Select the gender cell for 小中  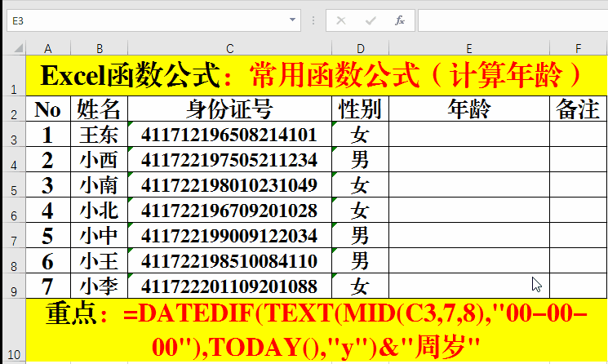click(x=360, y=235)
